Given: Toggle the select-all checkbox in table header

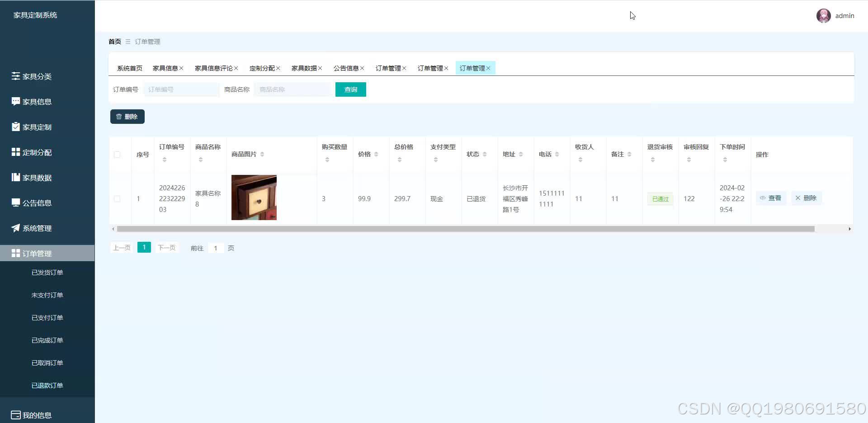Looking at the screenshot, I should click(117, 154).
